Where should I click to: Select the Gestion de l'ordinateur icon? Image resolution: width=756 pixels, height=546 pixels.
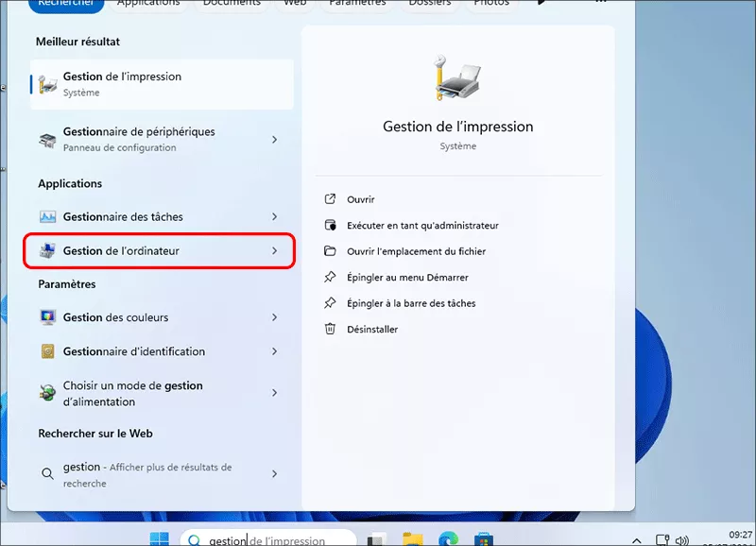[x=46, y=250]
